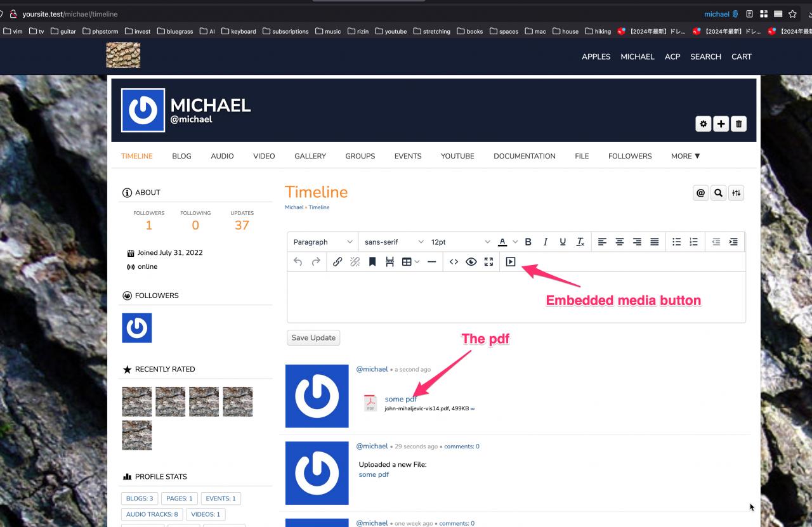Expand the MORE profile menu
The image size is (812, 527).
pyautogui.click(x=685, y=156)
